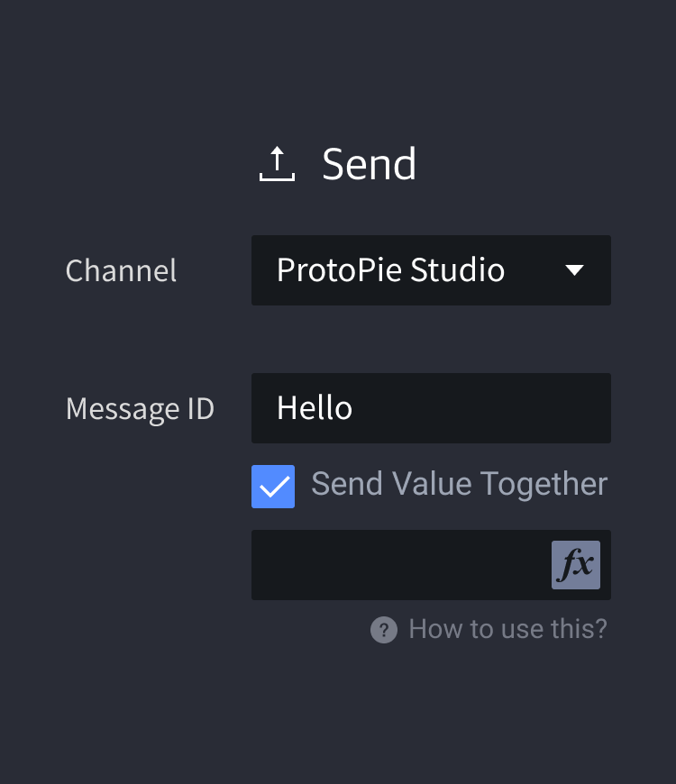Image resolution: width=676 pixels, height=784 pixels.
Task: Click the Channel label
Action: pos(121,270)
